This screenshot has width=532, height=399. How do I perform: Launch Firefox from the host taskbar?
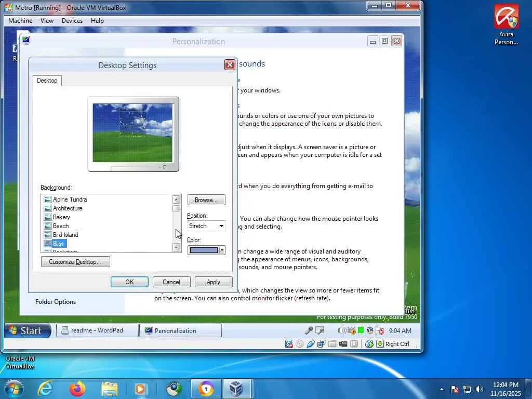click(x=77, y=389)
